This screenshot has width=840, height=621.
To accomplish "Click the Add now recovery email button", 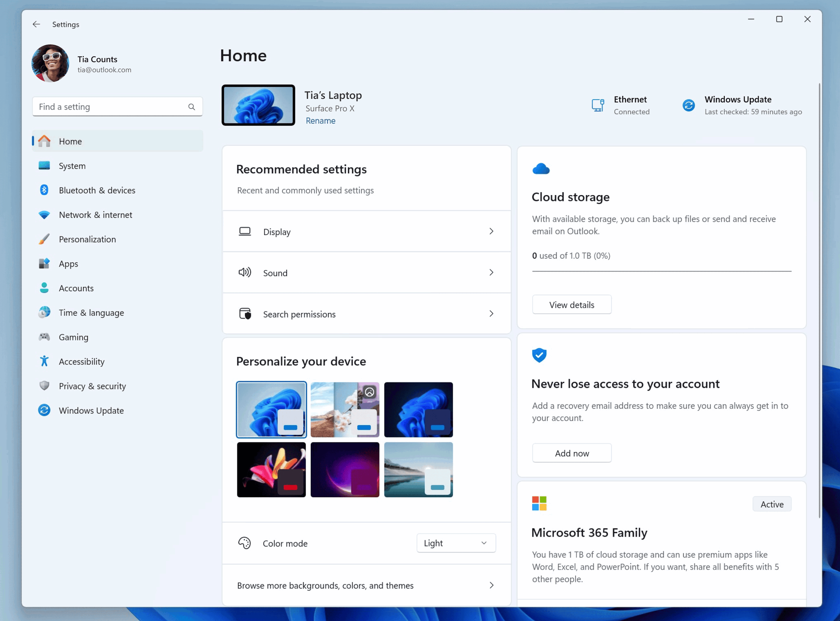I will (571, 453).
